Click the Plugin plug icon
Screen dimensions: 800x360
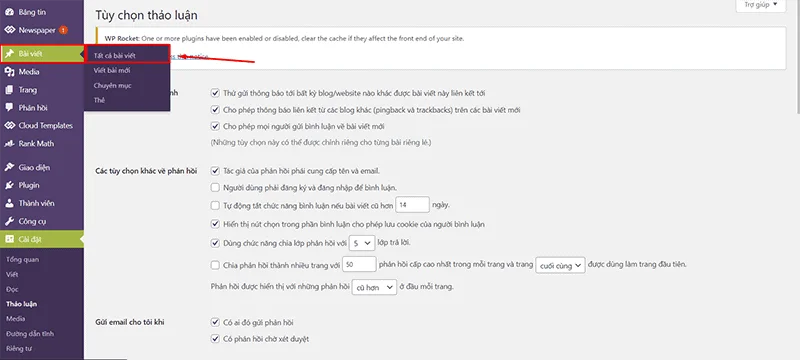tap(9, 185)
